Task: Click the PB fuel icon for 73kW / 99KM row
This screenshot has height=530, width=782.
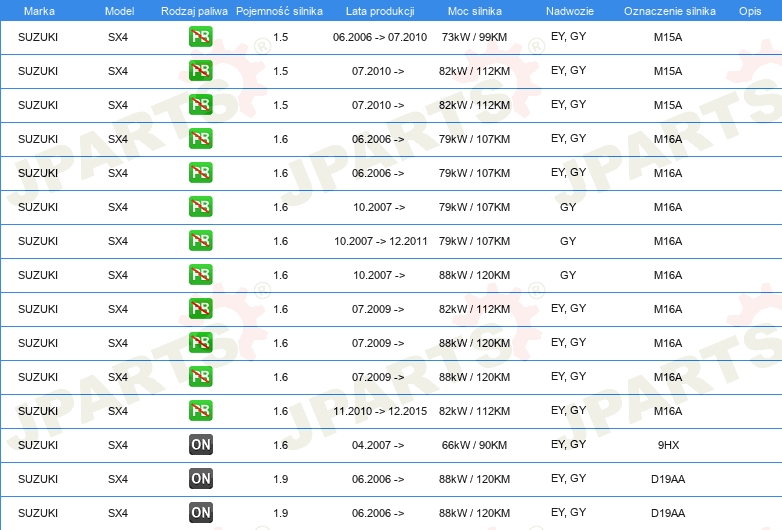Action: 200,37
